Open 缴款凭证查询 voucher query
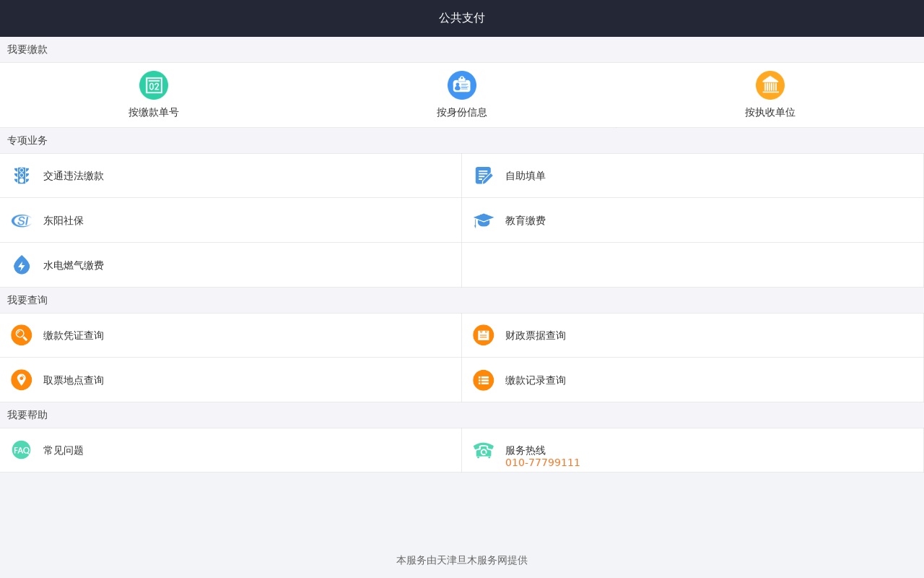924x578 pixels. (x=74, y=336)
